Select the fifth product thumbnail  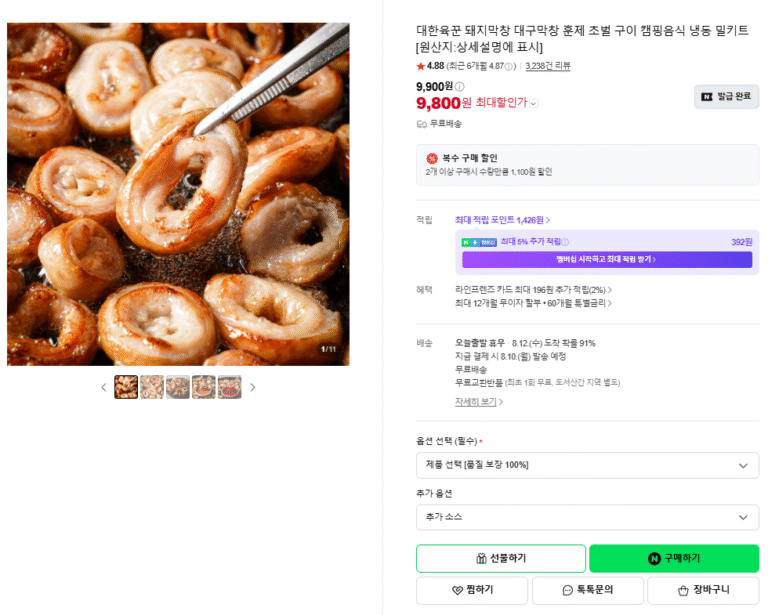230,387
